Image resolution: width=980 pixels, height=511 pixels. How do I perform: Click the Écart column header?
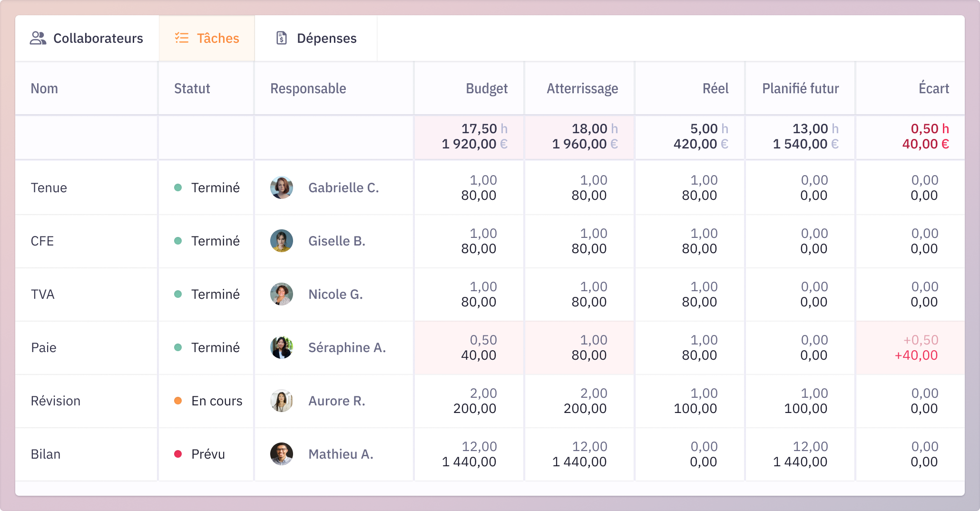point(934,88)
